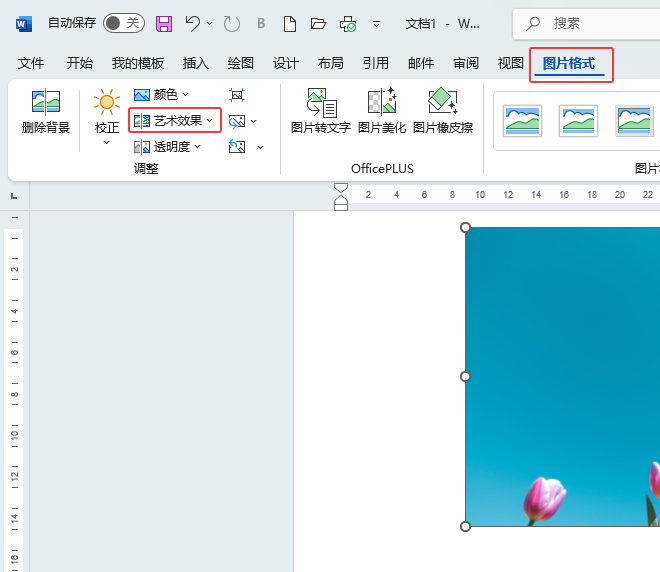Expand the 校正 dropdown chevron
Viewport: 660px width, 572px height.
tap(106, 143)
